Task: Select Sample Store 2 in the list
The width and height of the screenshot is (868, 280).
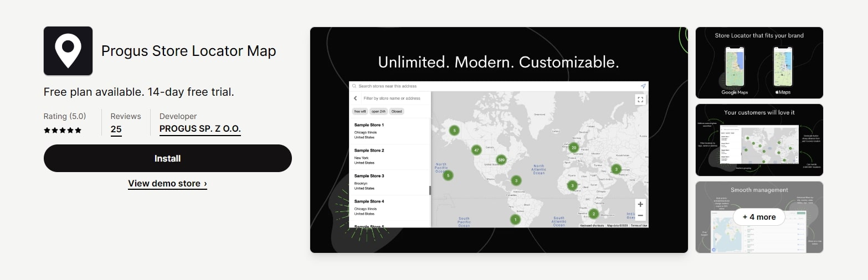Action: point(390,157)
